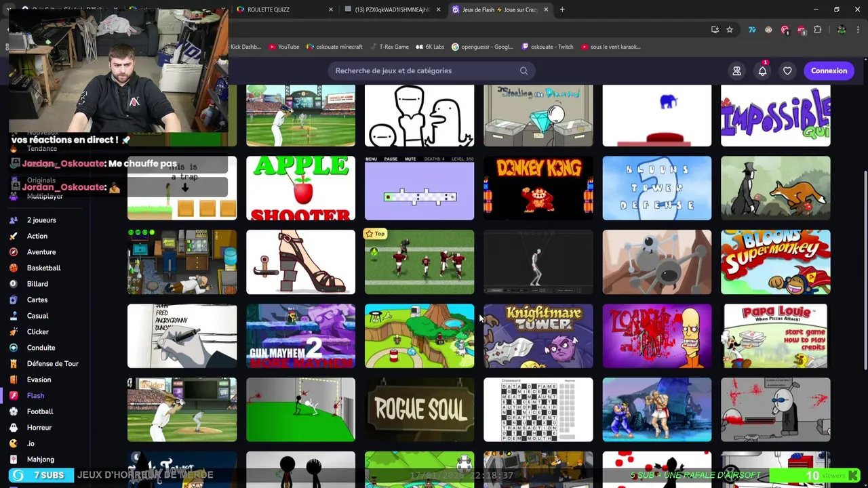The height and width of the screenshot is (488, 868).
Task: Open the Apple Shooter game thumbnail
Action: [300, 188]
